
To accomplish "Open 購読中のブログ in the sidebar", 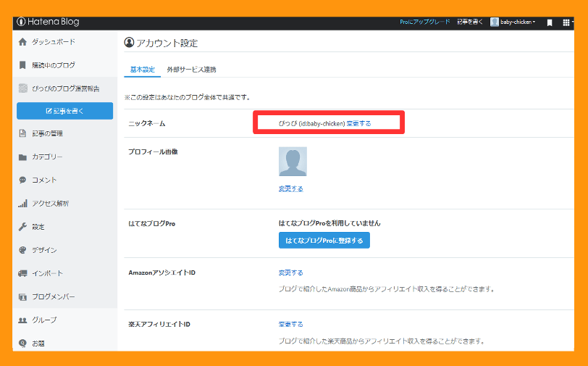I will pos(54,65).
